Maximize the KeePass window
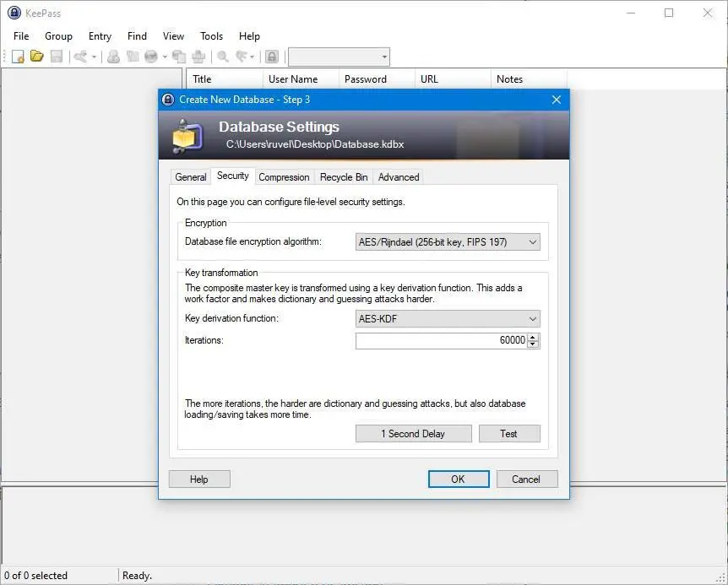 tap(669, 13)
